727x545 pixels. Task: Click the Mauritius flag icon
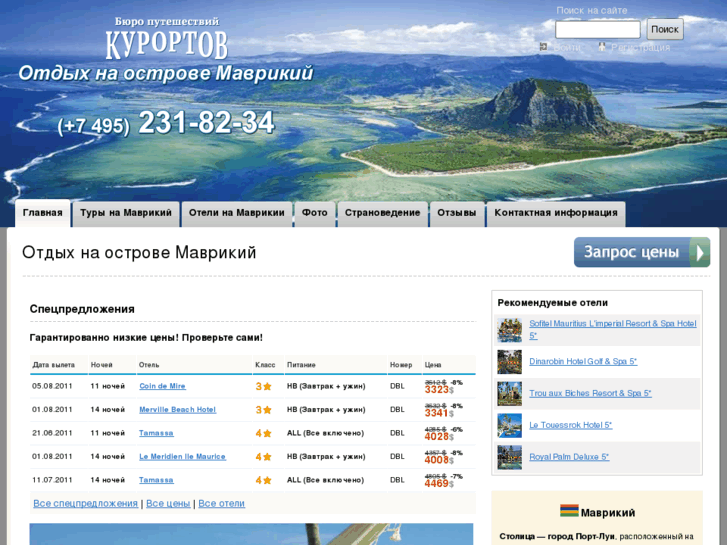(x=569, y=511)
